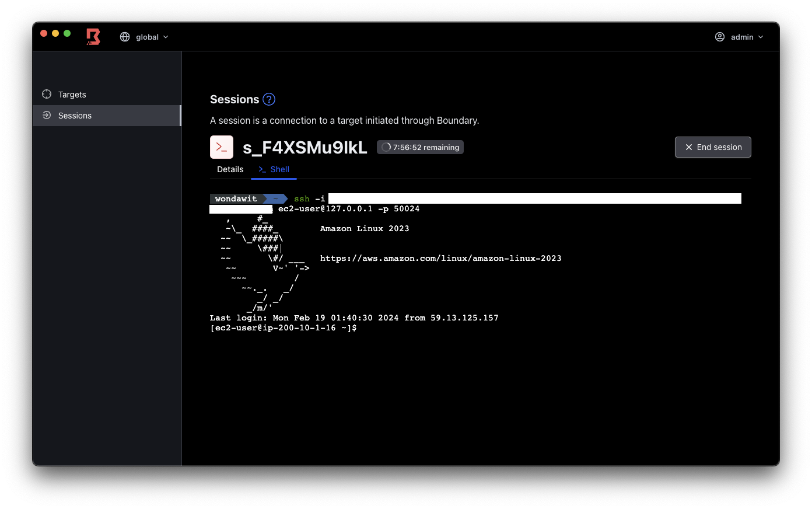
Task: Open the global scope dropdown
Action: 144,37
